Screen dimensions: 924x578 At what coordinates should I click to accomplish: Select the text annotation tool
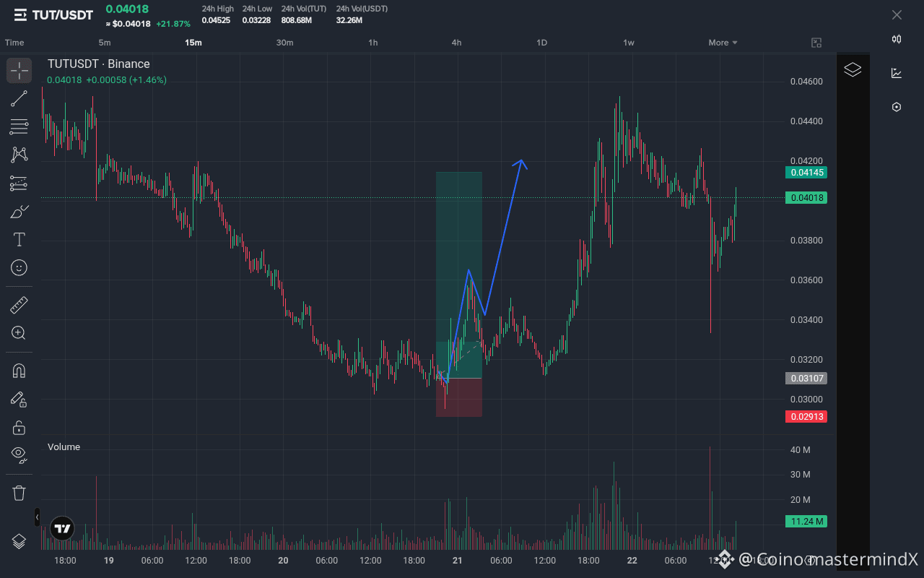pyautogui.click(x=19, y=240)
